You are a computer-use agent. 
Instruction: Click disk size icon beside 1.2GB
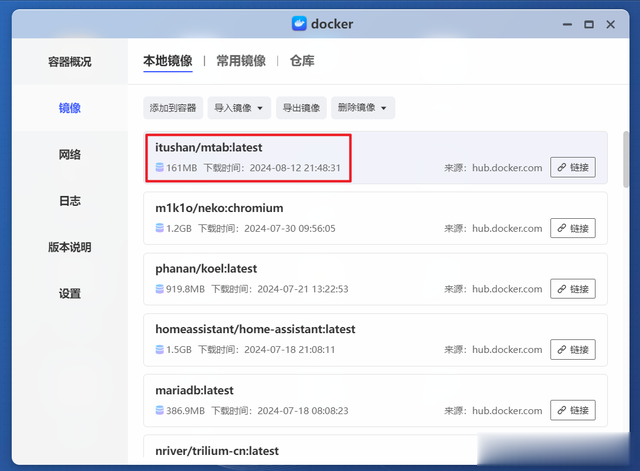click(x=160, y=228)
